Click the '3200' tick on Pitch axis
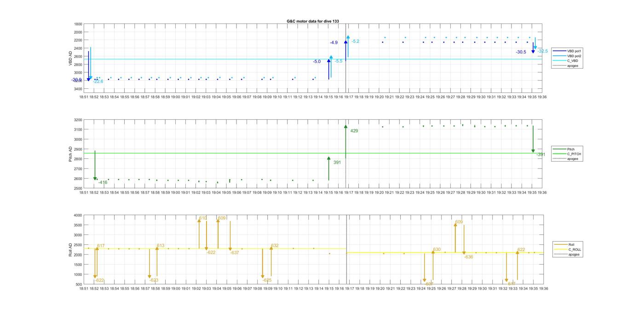The height and width of the screenshot is (319, 644). point(78,120)
